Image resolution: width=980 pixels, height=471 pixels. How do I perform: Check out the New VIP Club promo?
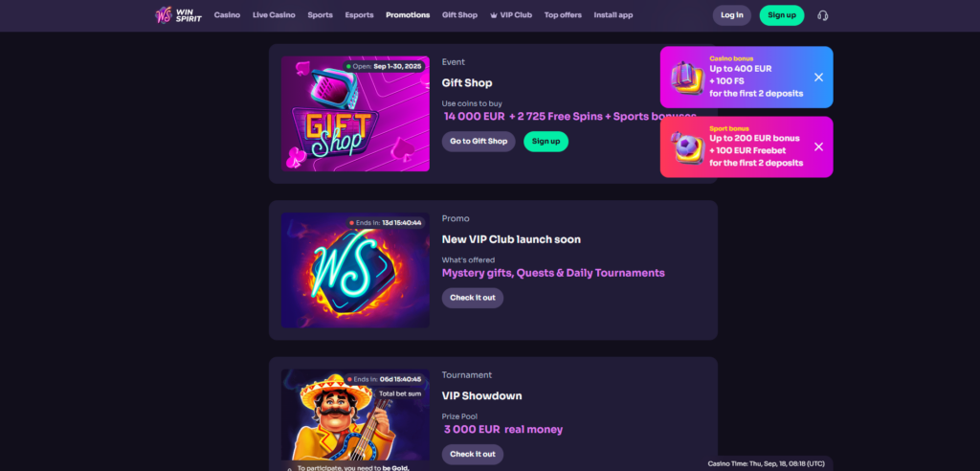click(473, 298)
